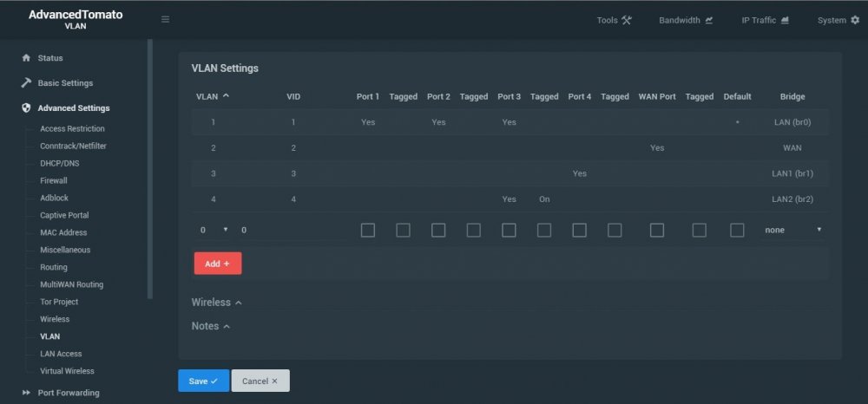Image resolution: width=868 pixels, height=404 pixels.
Task: Check the WAN Port Tagged checkbox
Action: pyautogui.click(x=699, y=230)
